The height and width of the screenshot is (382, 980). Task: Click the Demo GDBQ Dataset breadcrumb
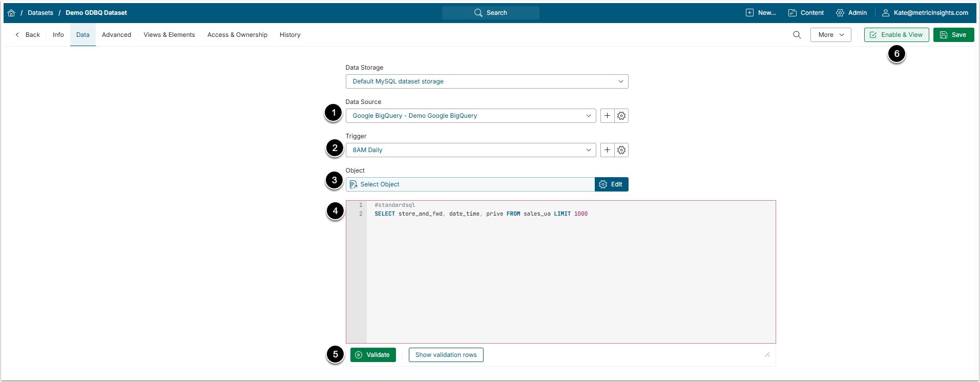click(x=96, y=13)
